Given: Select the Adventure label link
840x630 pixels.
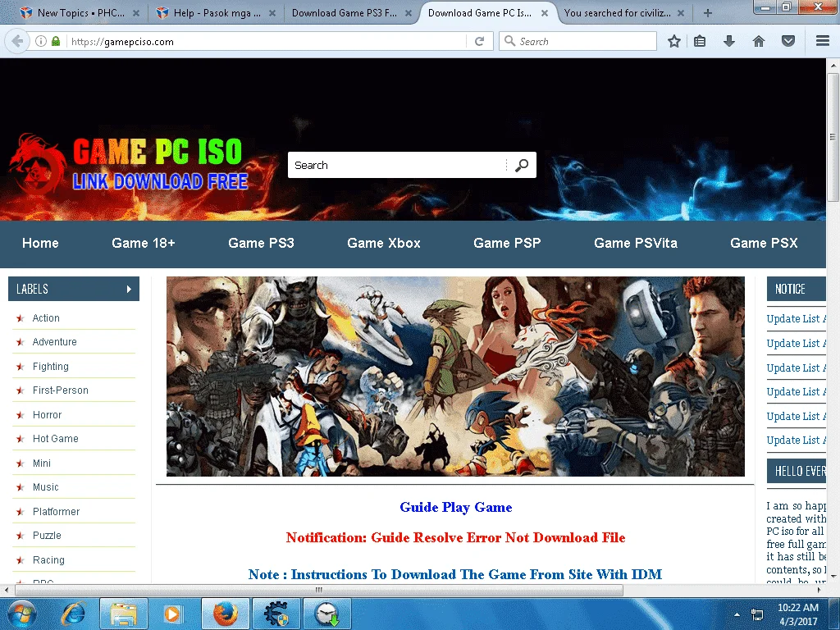Looking at the screenshot, I should (55, 342).
